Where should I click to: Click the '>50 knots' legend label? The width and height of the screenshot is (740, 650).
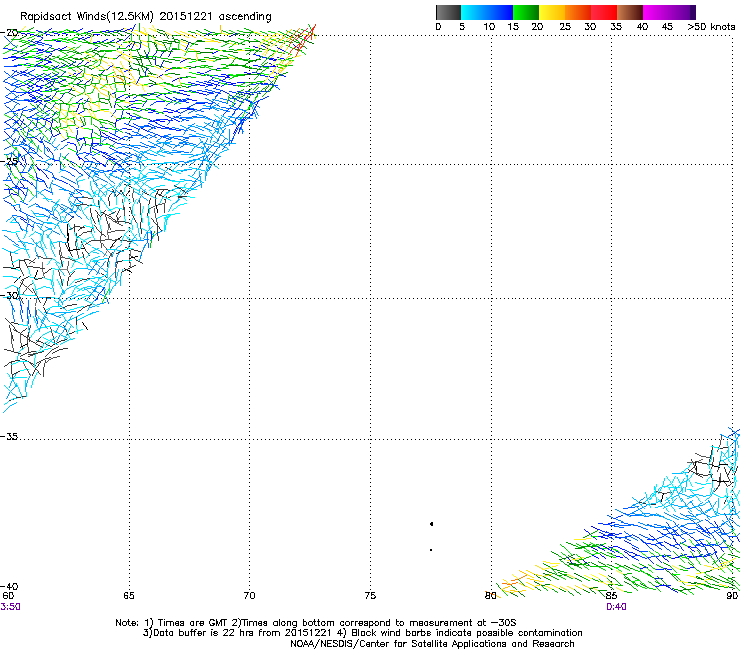711,27
